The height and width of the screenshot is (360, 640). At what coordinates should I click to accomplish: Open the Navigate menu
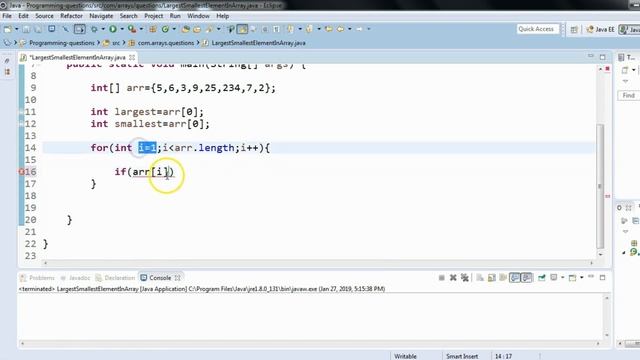(x=101, y=16)
